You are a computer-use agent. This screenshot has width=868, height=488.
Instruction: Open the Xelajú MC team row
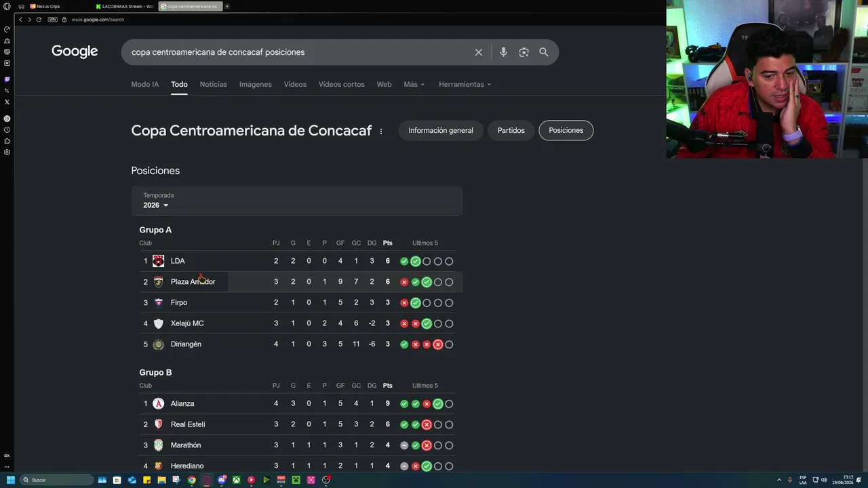click(297, 323)
